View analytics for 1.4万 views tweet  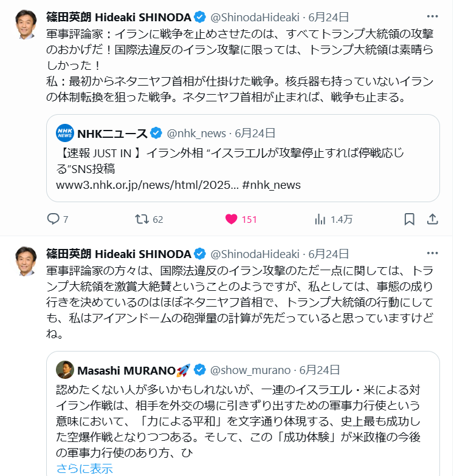click(320, 219)
